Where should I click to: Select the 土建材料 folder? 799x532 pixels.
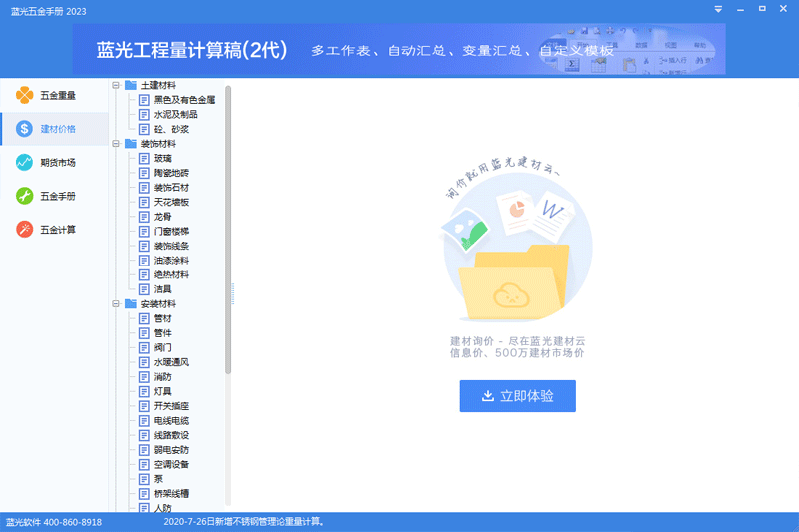pos(158,85)
